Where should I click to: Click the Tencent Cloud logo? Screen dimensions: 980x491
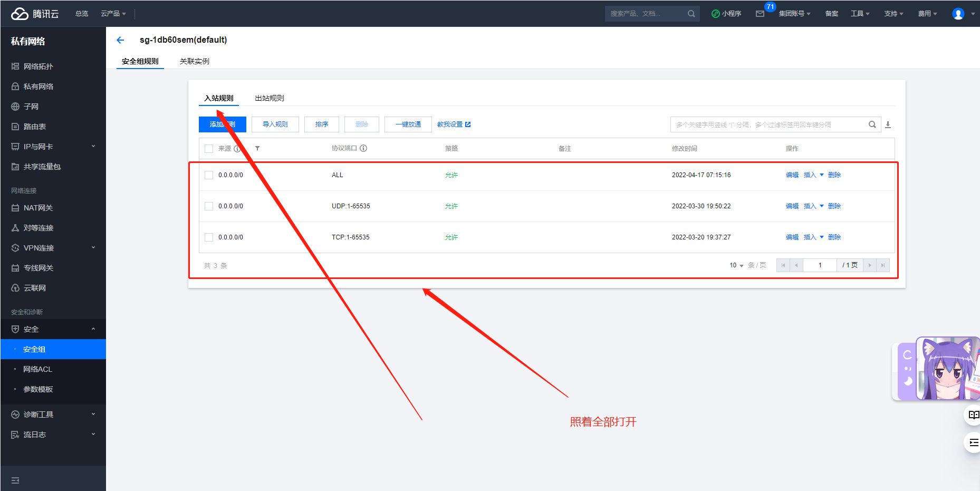(x=35, y=14)
